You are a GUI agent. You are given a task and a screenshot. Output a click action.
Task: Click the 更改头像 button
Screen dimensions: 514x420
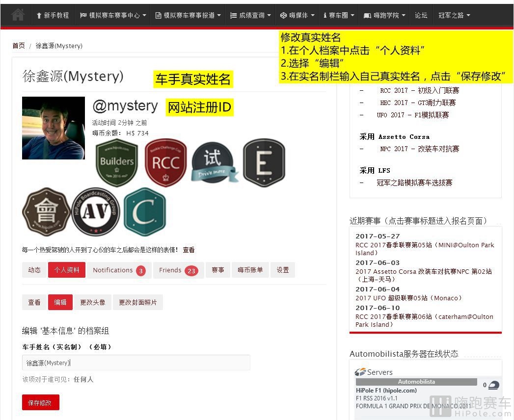point(93,302)
